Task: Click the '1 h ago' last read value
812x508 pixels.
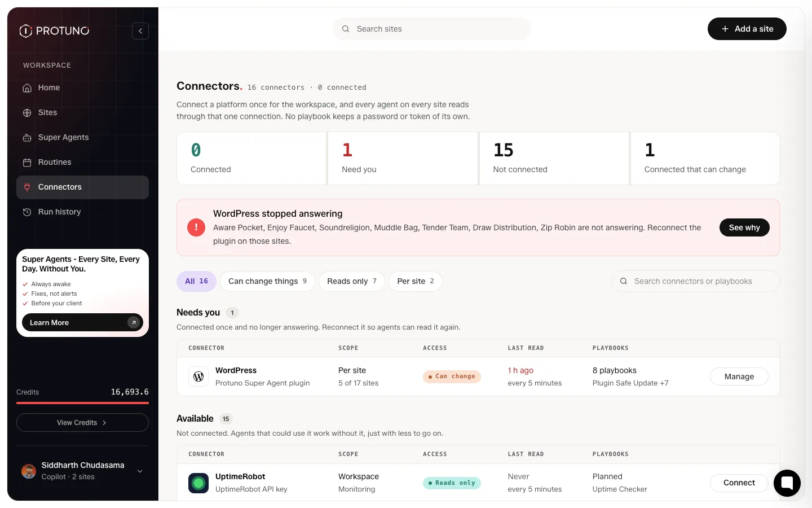Action: click(520, 370)
